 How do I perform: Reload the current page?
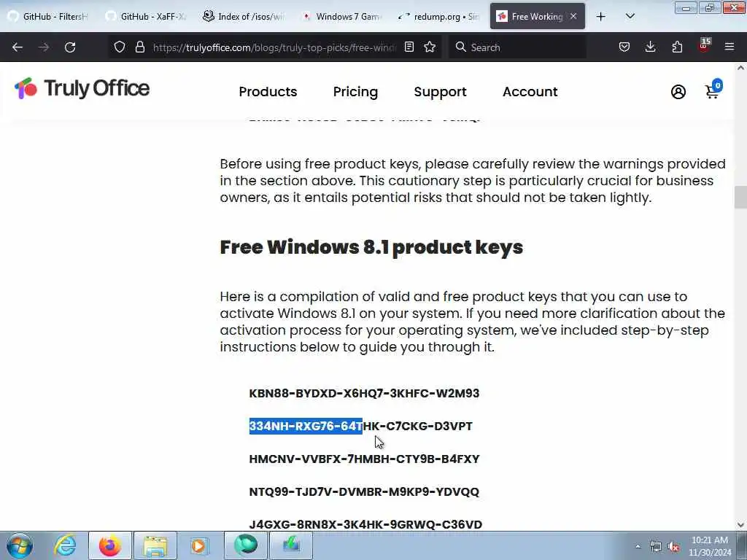coord(70,47)
